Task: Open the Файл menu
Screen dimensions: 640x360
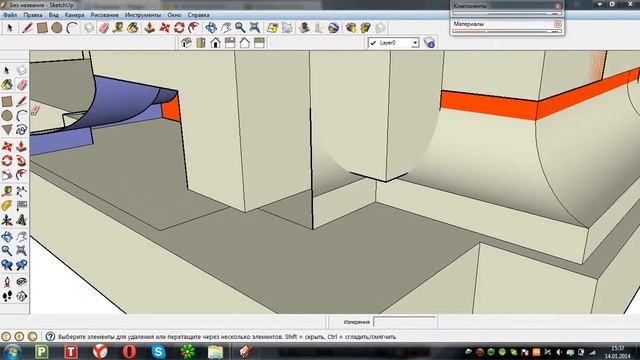Action: tap(10, 15)
